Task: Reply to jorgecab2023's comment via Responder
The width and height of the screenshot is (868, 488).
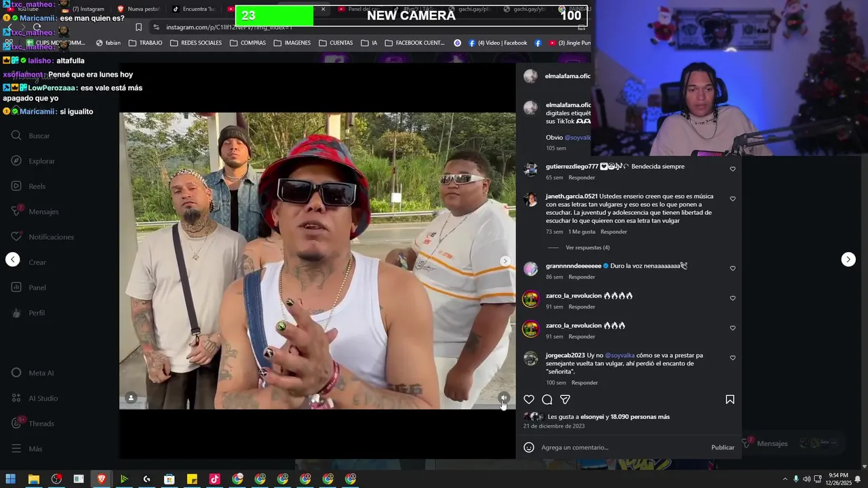Action: pos(585,383)
